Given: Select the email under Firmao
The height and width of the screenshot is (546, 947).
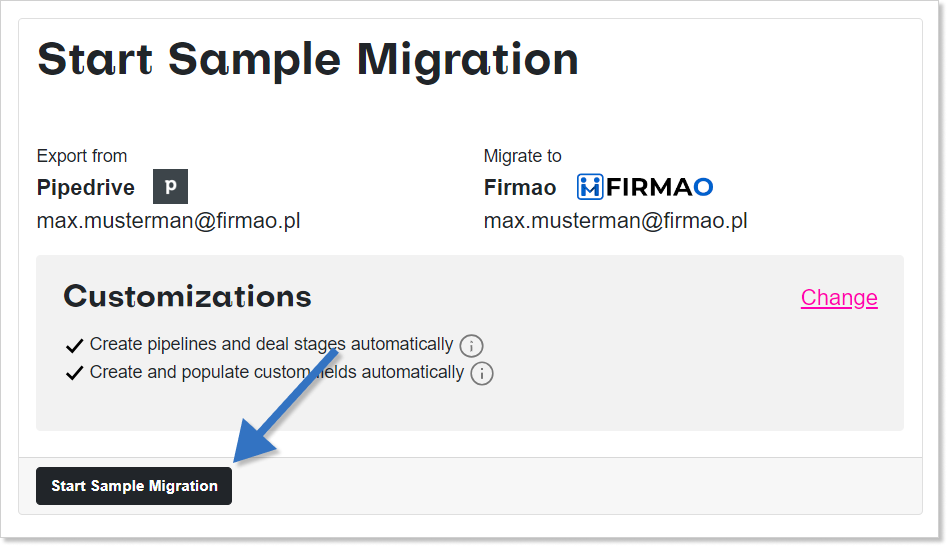Looking at the screenshot, I should tap(615, 220).
